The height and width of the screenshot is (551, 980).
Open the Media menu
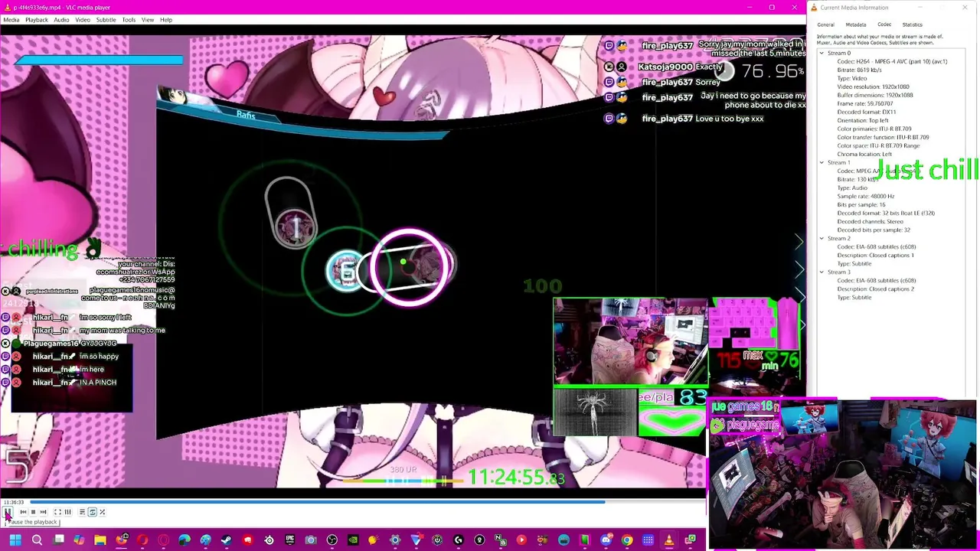pyautogui.click(x=11, y=19)
